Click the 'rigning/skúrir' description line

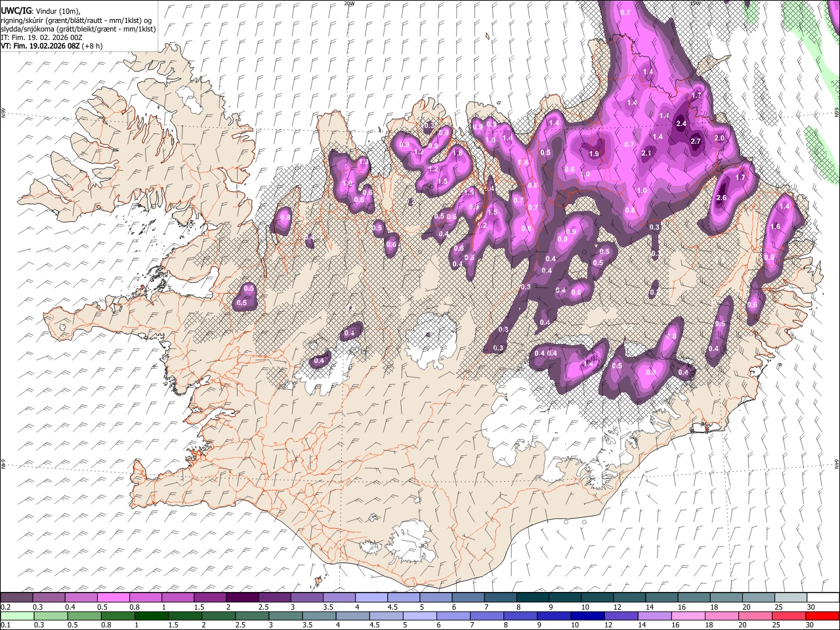pos(75,20)
